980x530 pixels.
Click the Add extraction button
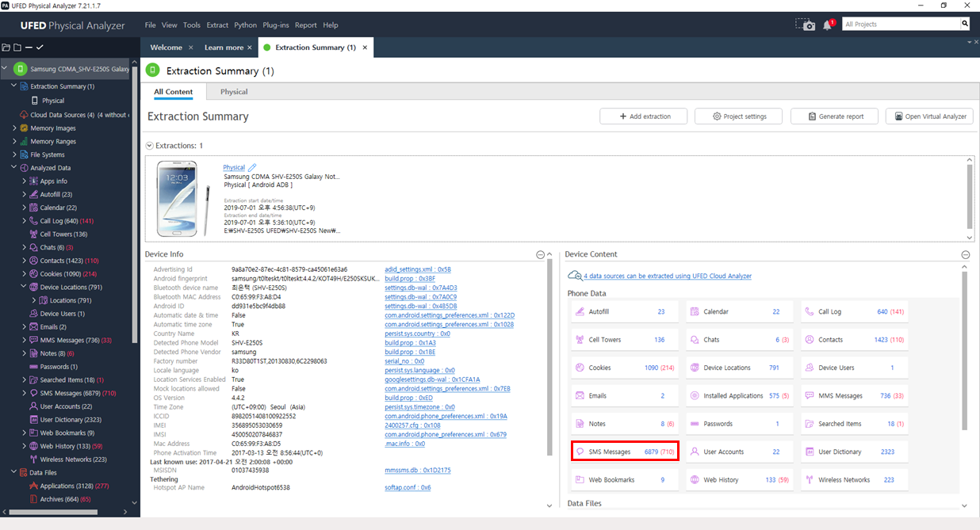(645, 116)
